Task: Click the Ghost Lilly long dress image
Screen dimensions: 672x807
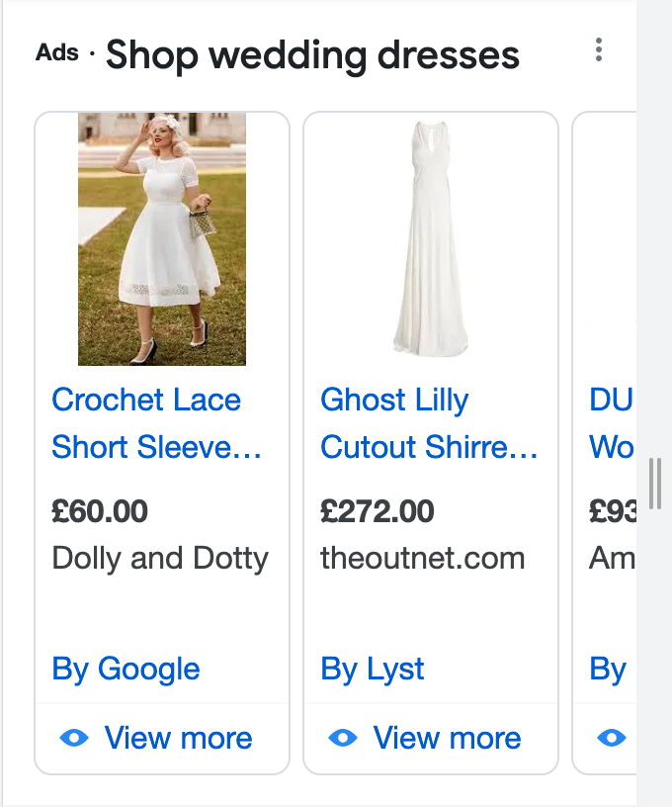Action: click(430, 237)
